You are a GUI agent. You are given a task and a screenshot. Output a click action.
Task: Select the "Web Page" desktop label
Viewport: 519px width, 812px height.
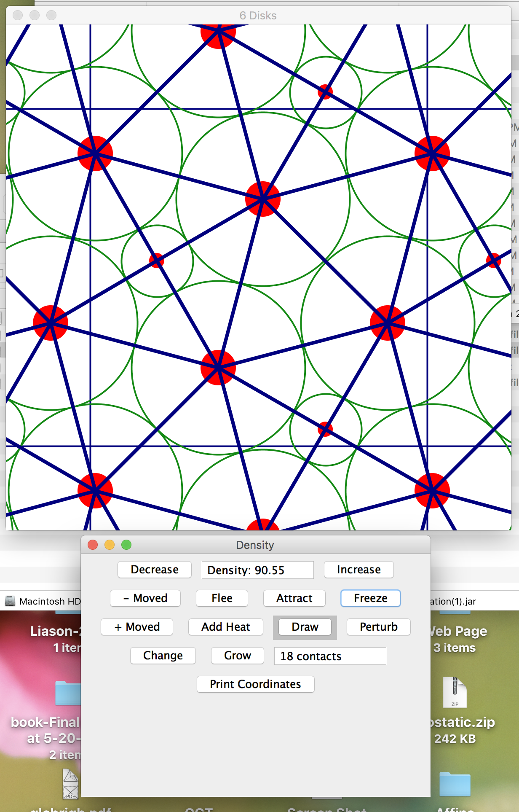(458, 631)
